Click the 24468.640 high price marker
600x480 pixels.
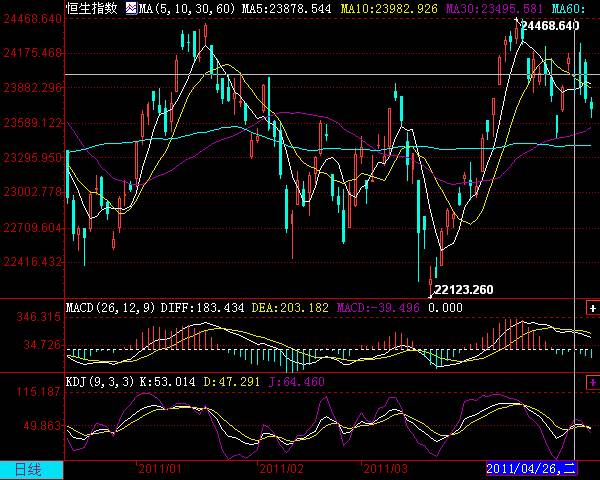(x=550, y=26)
